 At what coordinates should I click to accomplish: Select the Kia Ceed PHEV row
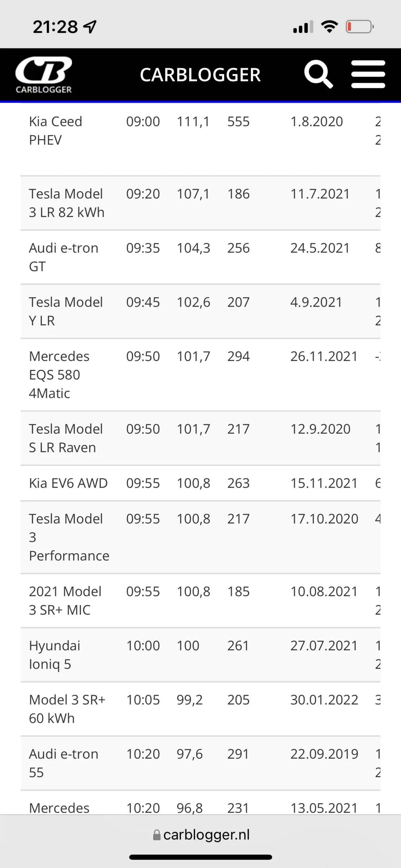point(56,131)
